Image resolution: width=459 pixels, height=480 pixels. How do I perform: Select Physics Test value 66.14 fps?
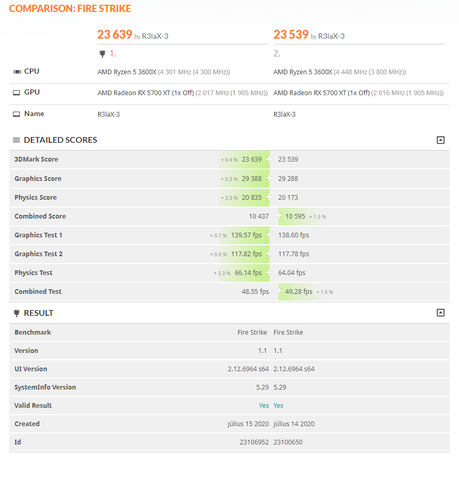(248, 273)
